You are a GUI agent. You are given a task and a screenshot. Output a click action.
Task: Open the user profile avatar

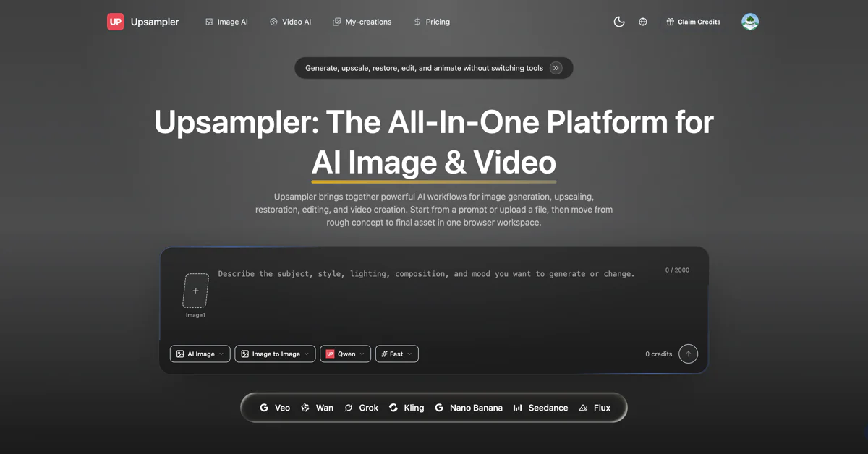750,22
